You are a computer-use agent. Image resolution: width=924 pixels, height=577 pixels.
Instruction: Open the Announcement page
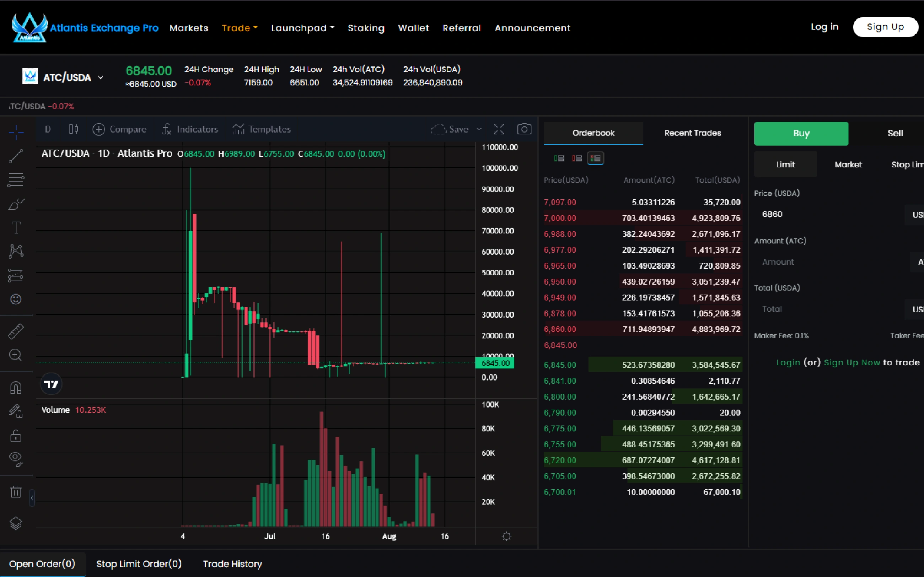coord(532,28)
